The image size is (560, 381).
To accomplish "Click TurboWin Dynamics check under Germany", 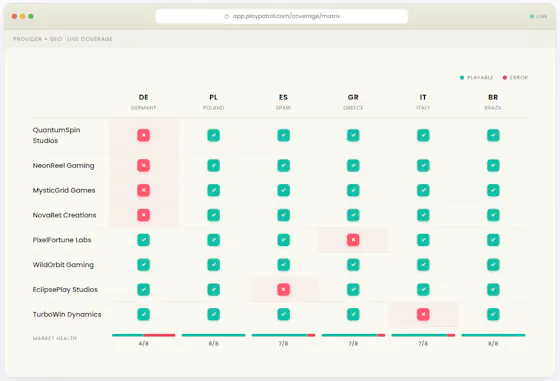I will [x=144, y=314].
